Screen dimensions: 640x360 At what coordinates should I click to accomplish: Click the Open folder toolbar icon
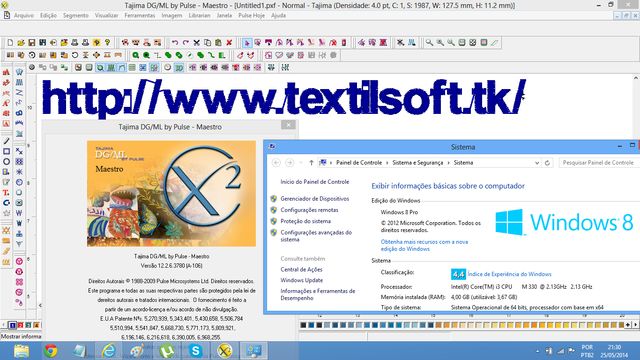[21, 42]
